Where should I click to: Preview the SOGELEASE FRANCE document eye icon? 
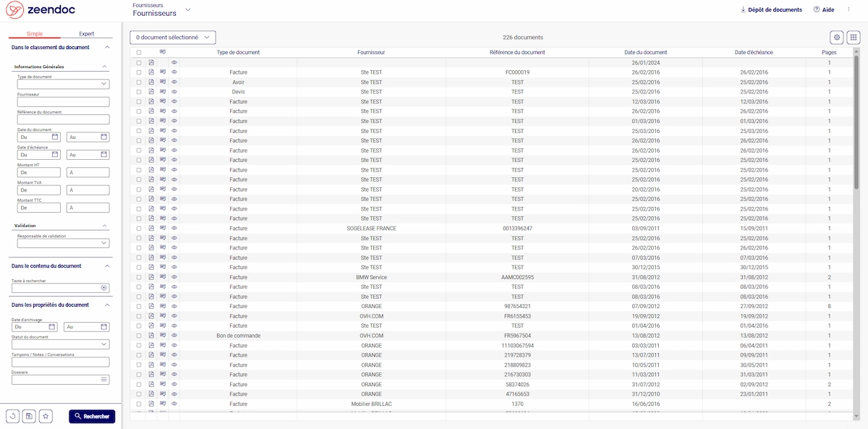click(174, 229)
